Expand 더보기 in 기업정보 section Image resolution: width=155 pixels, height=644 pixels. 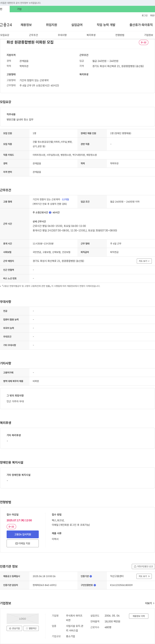coord(150,603)
